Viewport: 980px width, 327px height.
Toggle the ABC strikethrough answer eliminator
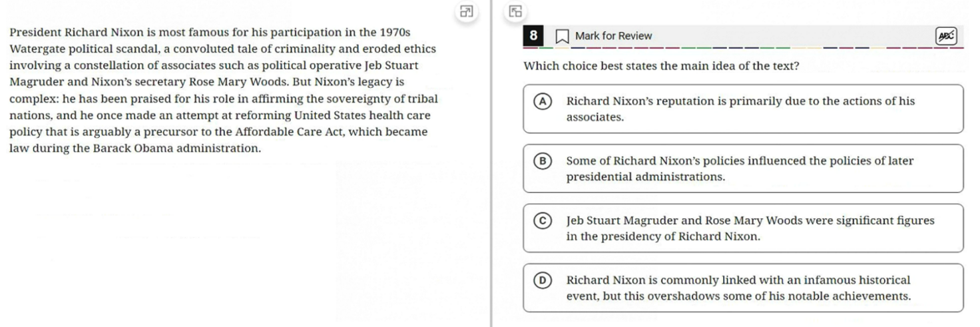pos(946,37)
